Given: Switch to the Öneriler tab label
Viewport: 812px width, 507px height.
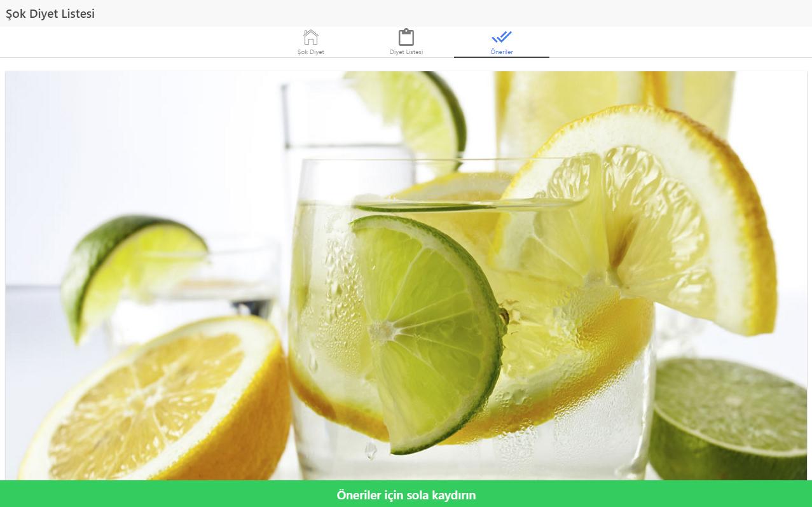Looking at the screenshot, I should [502, 52].
